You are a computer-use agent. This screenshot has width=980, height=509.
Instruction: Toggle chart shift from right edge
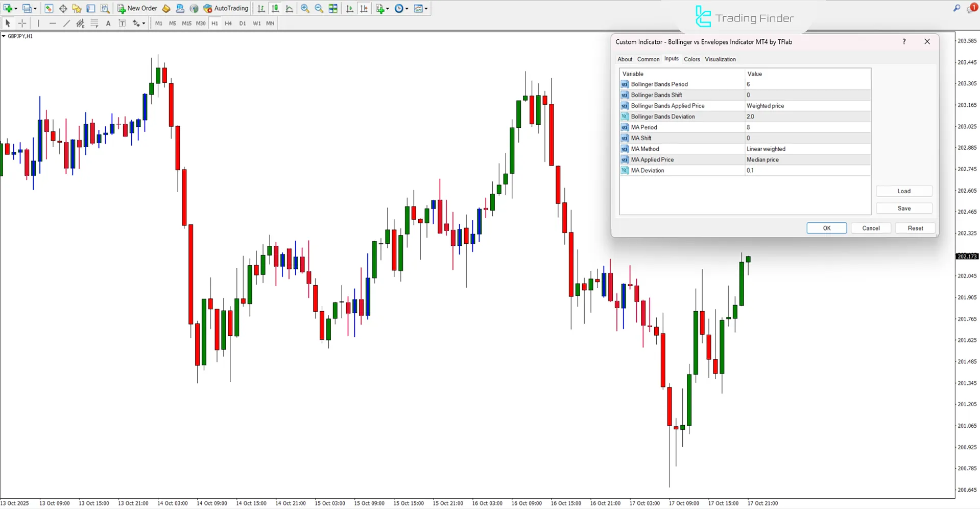[364, 8]
